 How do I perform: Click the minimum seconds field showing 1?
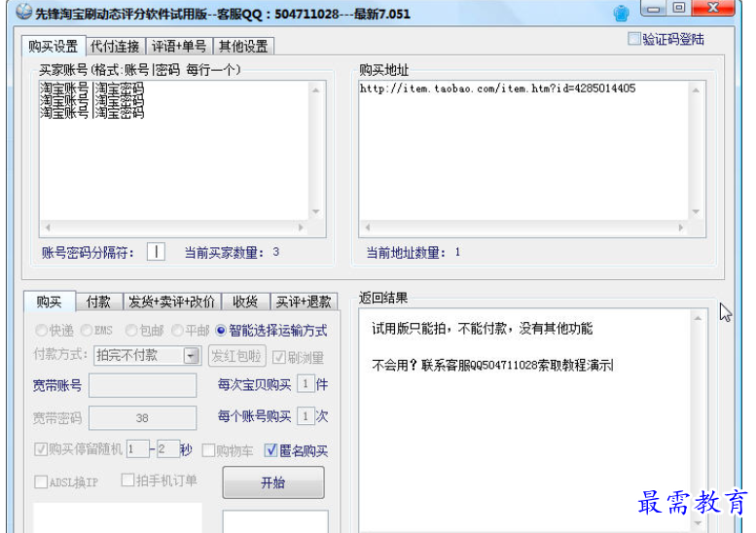coord(137,449)
